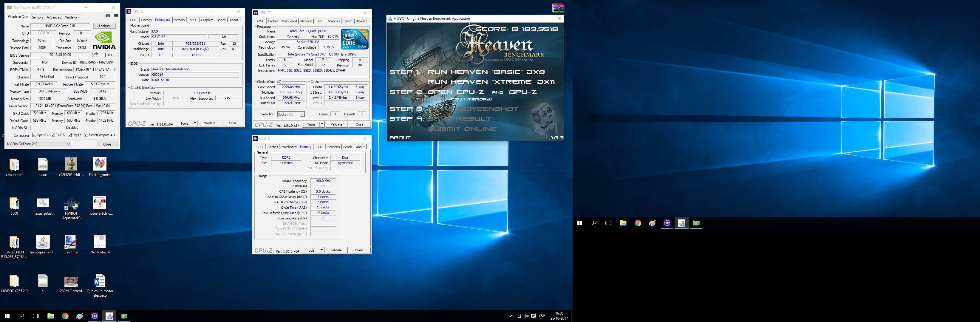Open File Explorer from the left monitor taskbar
The width and height of the screenshot is (980, 322).
click(51, 316)
